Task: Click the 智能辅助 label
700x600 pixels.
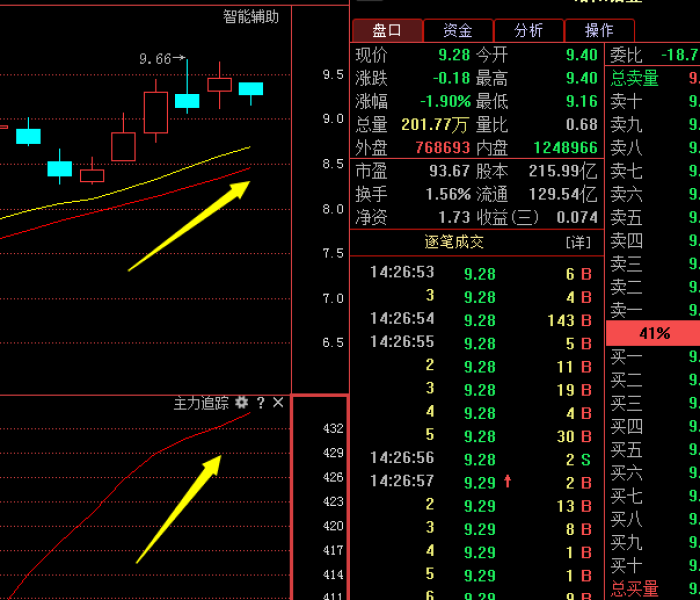Action: (250, 16)
